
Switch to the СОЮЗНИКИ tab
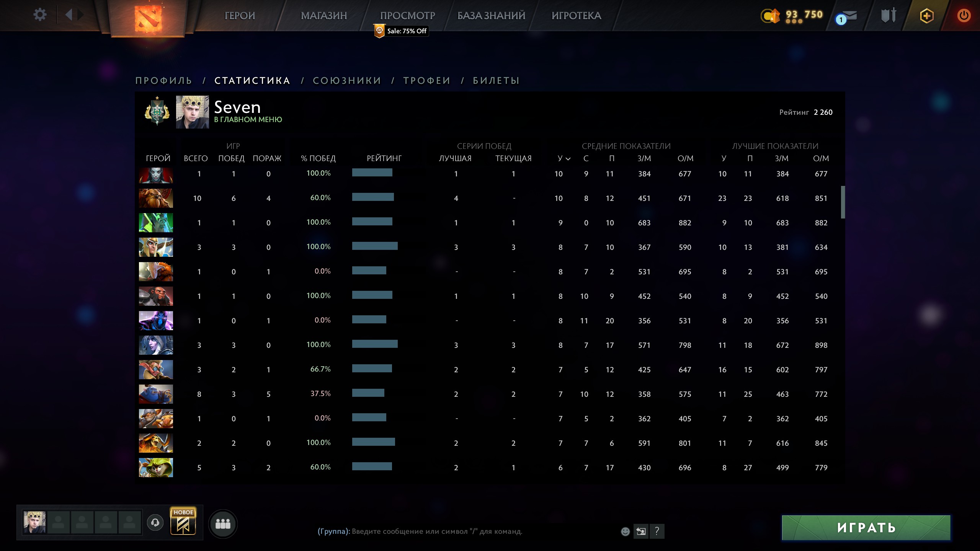pos(347,80)
